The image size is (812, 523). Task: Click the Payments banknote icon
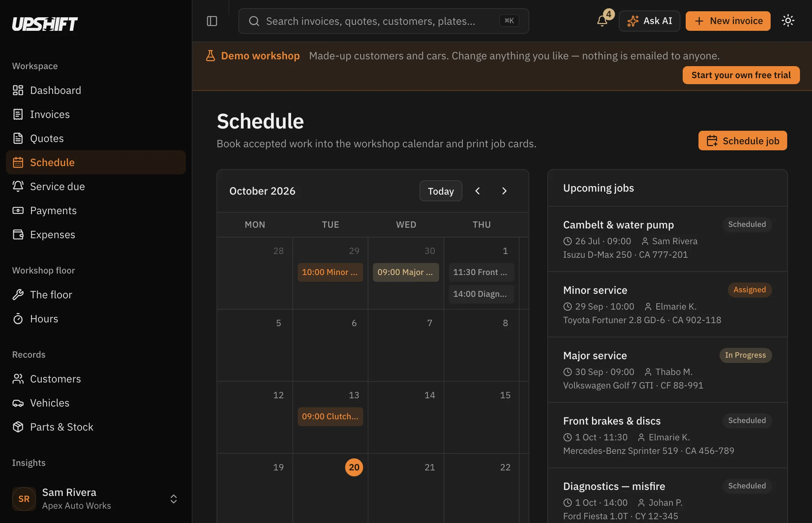[x=18, y=210]
